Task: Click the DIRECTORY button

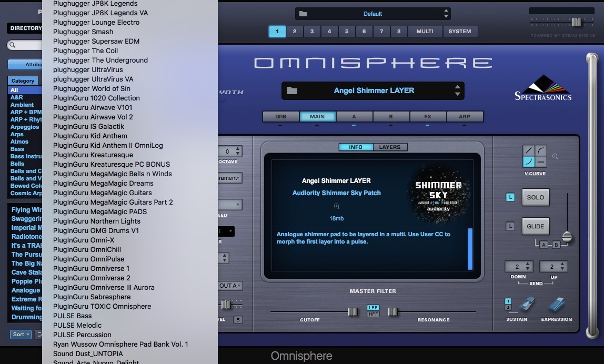Action: pyautogui.click(x=25, y=28)
